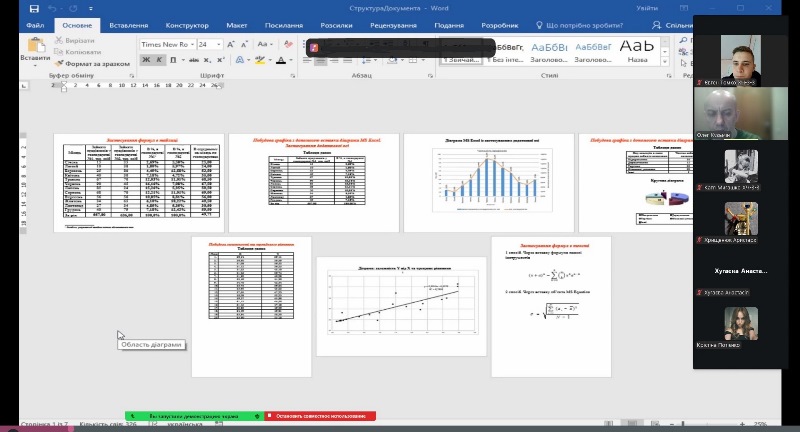Click the increase font size icon
The width and height of the screenshot is (800, 432).
[231, 44]
